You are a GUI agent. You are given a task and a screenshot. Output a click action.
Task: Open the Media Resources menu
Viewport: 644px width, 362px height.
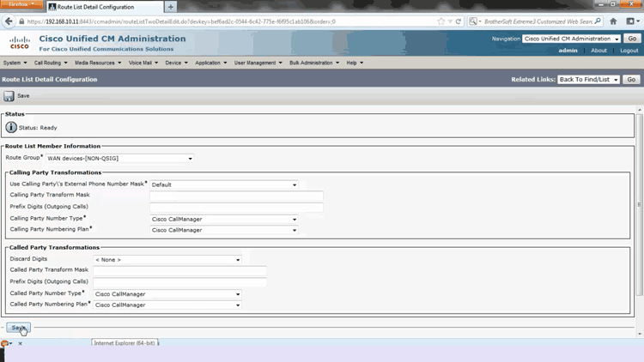98,63
